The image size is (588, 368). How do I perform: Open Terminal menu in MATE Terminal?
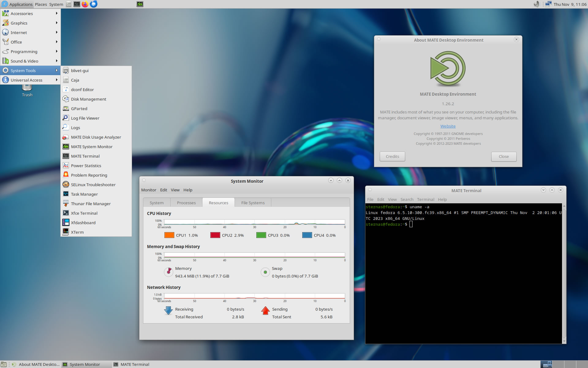425,199
